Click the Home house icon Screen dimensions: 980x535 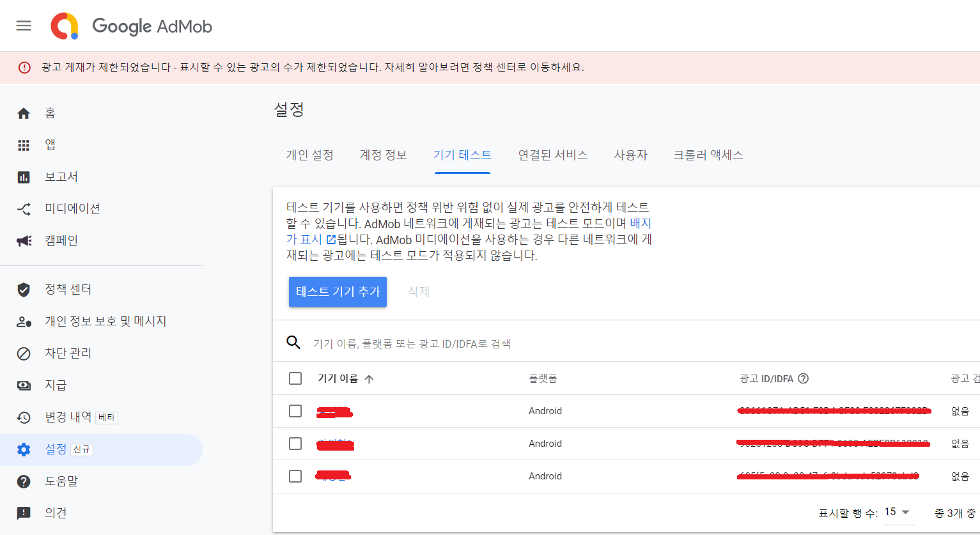coord(24,113)
